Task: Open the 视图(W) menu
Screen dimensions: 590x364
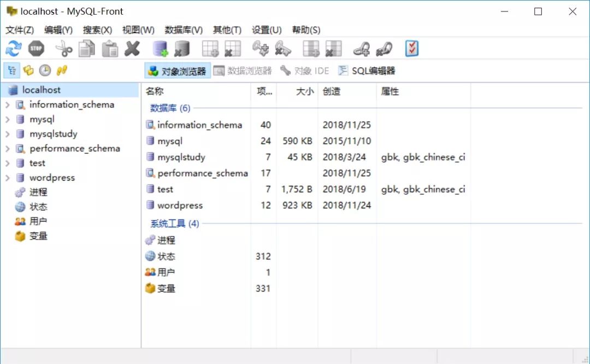Action: click(138, 29)
